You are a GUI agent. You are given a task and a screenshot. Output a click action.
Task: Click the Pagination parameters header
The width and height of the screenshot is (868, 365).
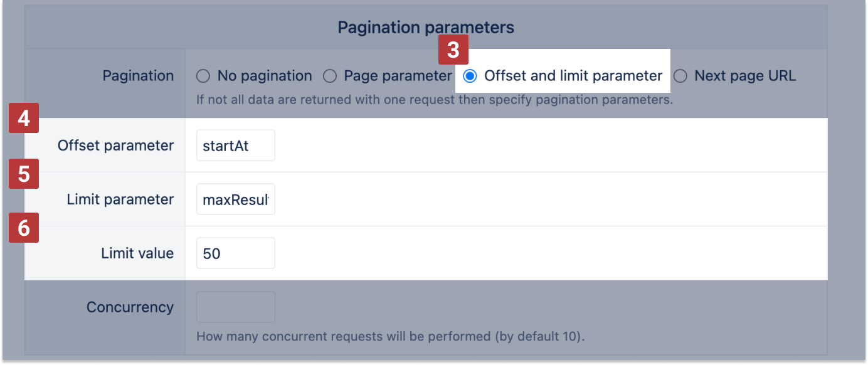(x=425, y=27)
